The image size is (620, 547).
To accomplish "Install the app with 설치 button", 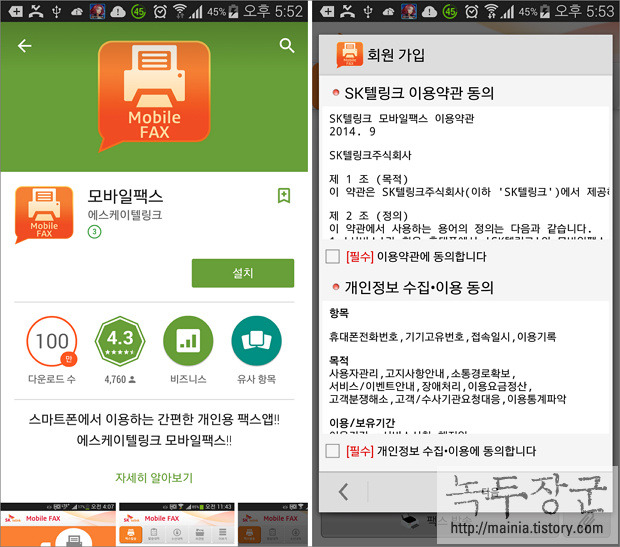I will point(243,273).
